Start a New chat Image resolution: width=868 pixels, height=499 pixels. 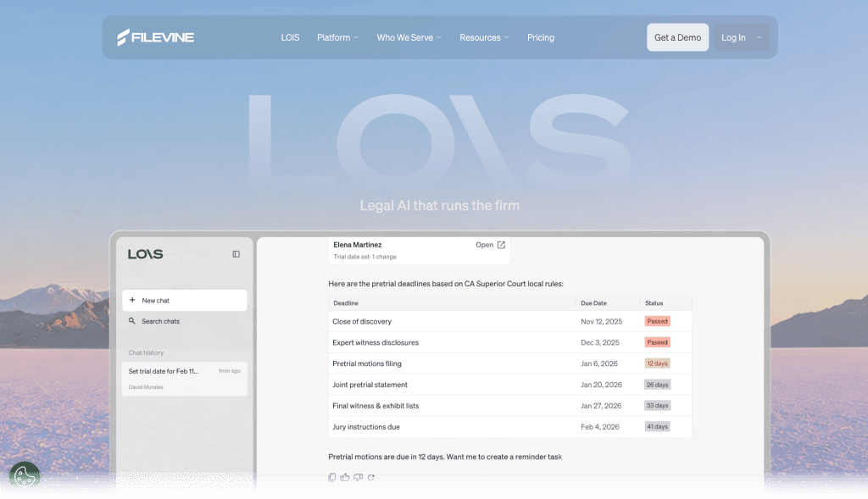tap(184, 301)
